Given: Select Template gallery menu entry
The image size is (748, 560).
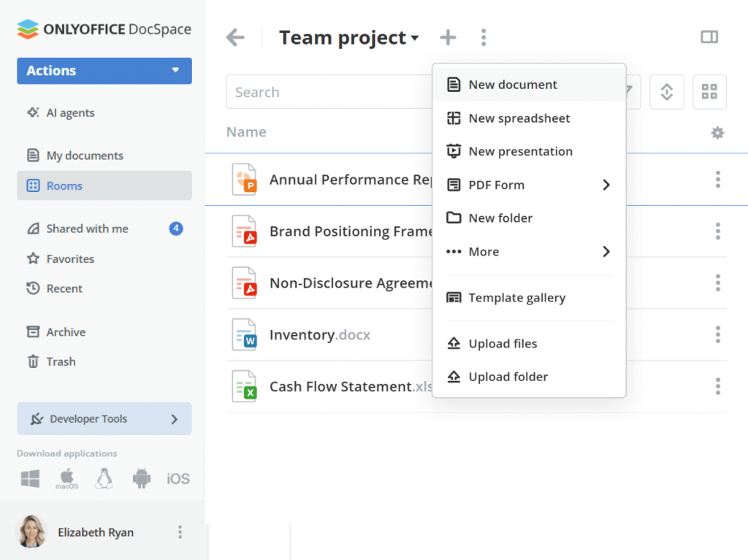Looking at the screenshot, I should [516, 298].
